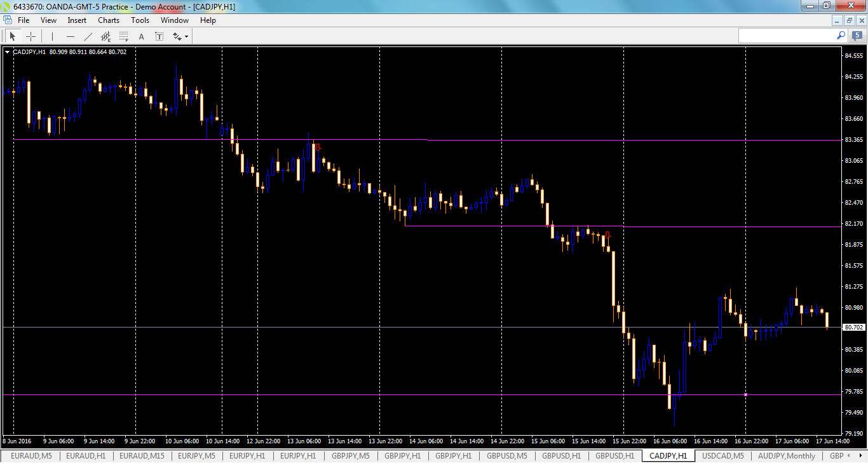Screen dimensions: 868x463
Task: Click the search magnifier icon
Action: pyautogui.click(x=840, y=36)
